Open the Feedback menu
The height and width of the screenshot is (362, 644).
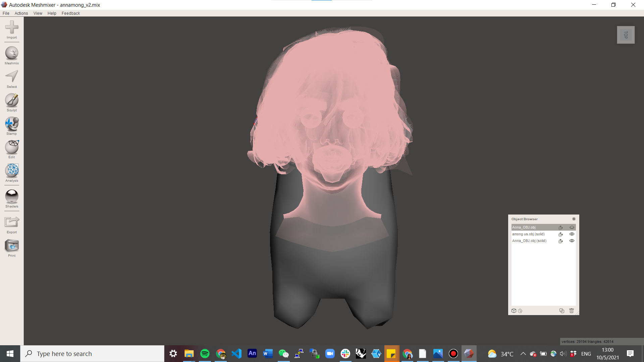(71, 13)
